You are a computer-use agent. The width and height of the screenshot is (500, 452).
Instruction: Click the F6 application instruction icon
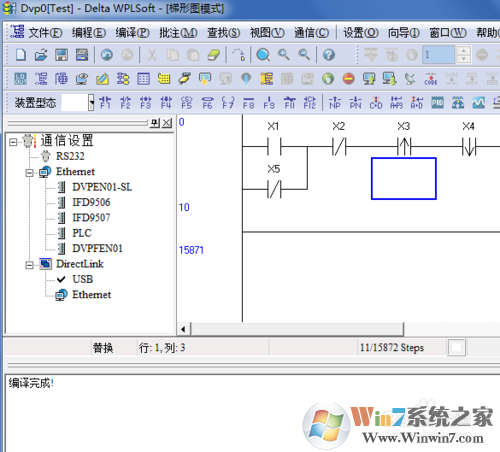click(207, 103)
